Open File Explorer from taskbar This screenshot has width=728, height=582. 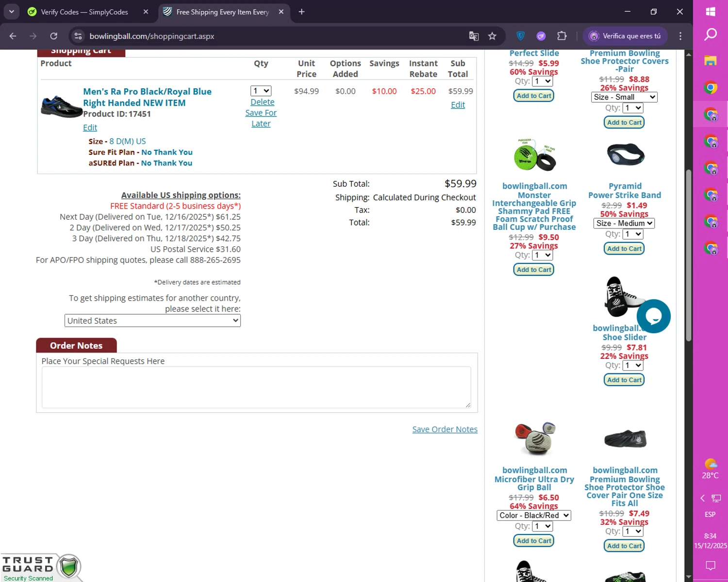[711, 61]
